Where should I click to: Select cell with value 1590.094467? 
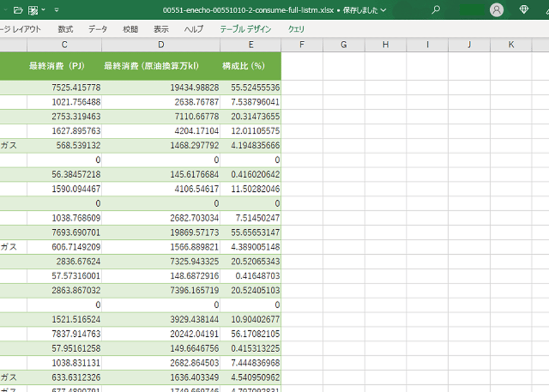point(64,189)
